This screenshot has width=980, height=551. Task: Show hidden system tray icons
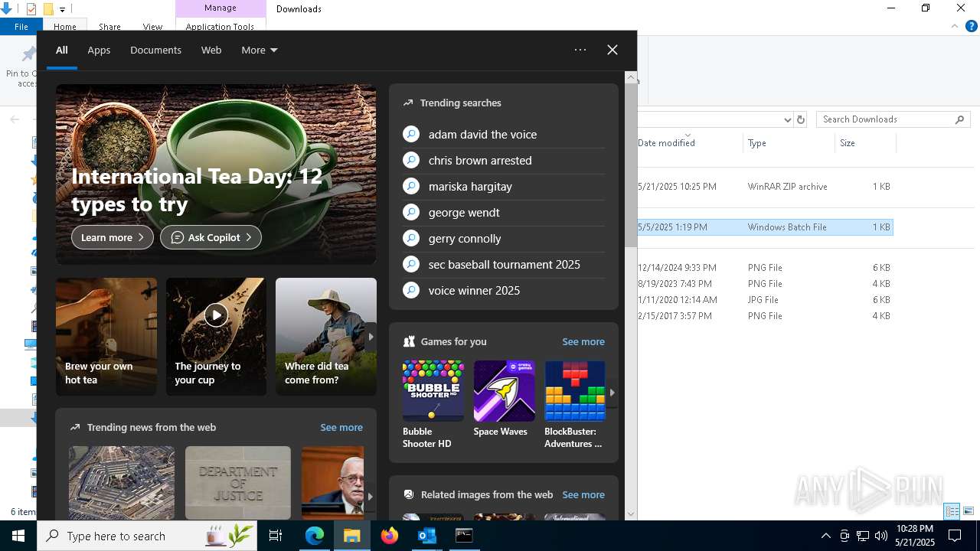pos(825,536)
